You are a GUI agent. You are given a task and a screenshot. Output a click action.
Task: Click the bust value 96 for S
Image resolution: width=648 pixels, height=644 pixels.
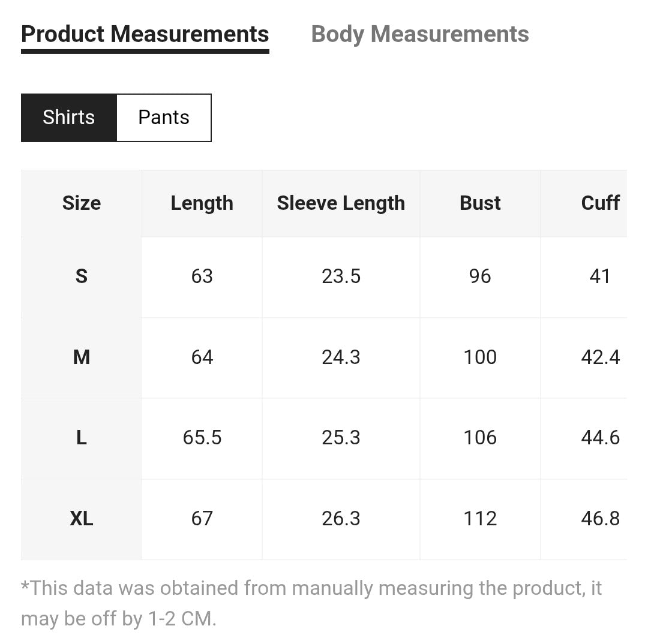coord(480,276)
